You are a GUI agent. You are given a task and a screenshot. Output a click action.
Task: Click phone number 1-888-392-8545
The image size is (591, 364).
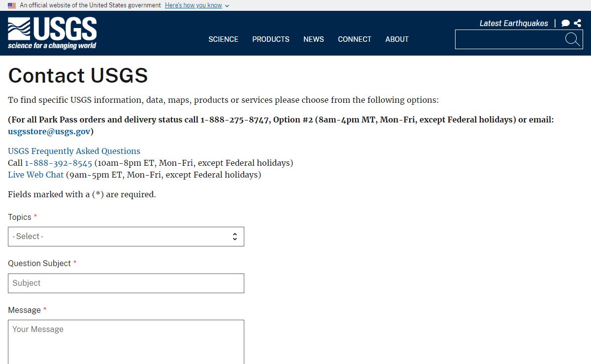59,163
